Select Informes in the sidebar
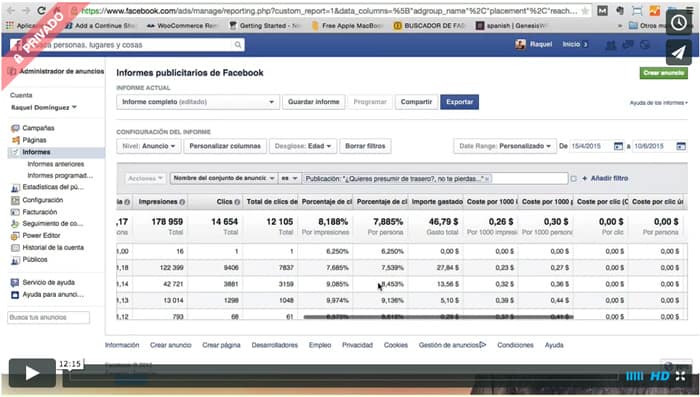700x397 pixels. (x=36, y=152)
